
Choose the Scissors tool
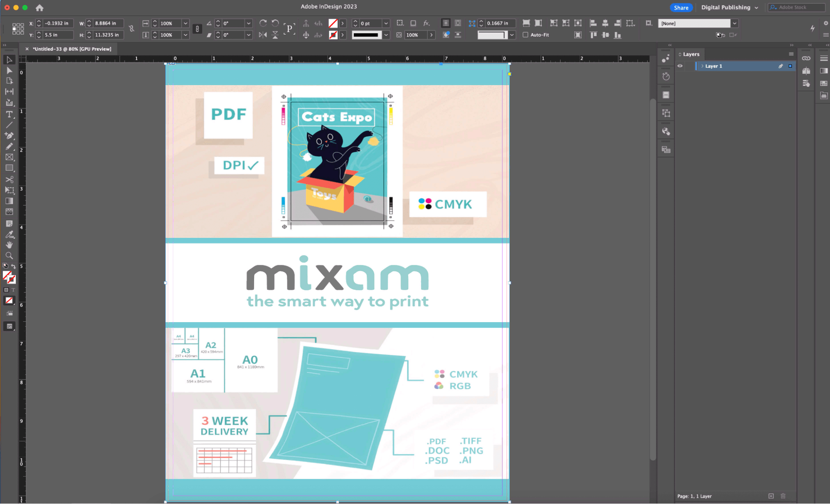click(x=9, y=179)
